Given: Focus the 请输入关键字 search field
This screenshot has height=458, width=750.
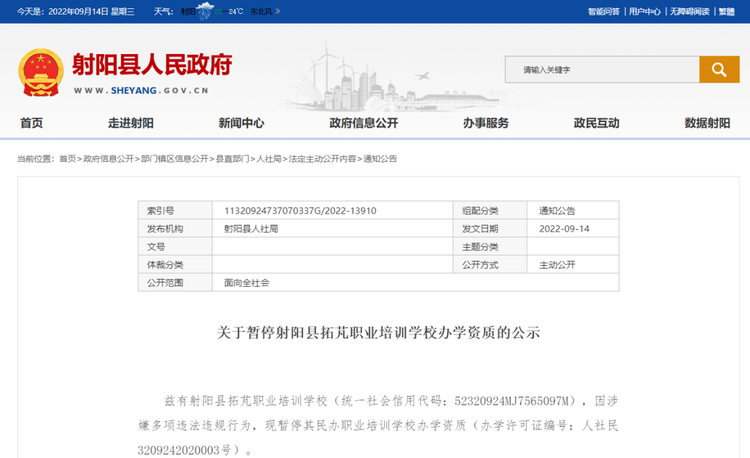Looking at the screenshot, I should (x=602, y=69).
